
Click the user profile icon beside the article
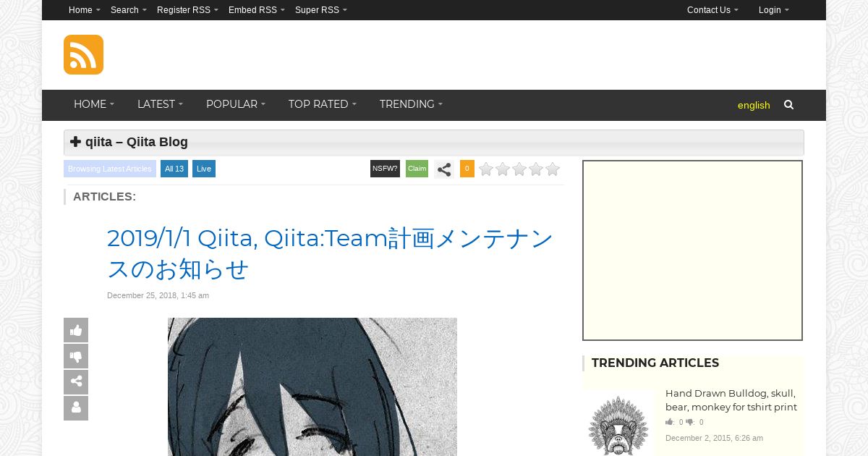point(76,408)
